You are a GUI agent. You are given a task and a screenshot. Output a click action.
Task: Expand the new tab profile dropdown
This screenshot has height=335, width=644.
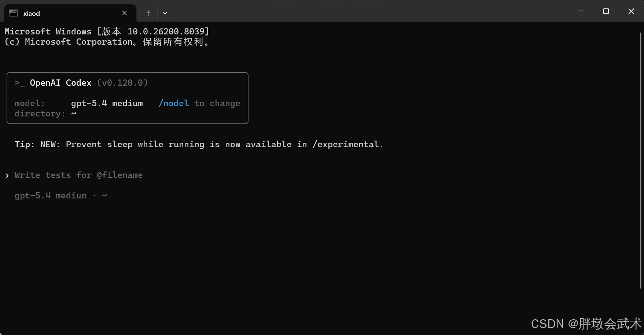point(165,13)
